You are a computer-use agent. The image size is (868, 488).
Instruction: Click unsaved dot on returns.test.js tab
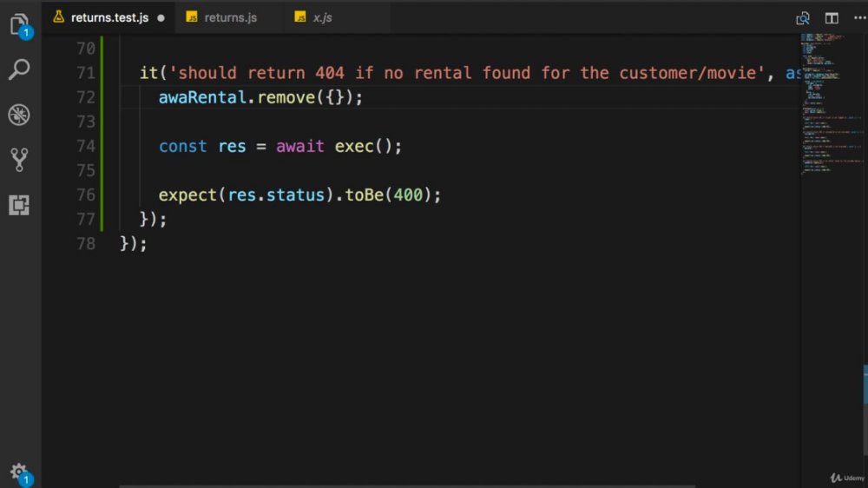[x=161, y=18]
